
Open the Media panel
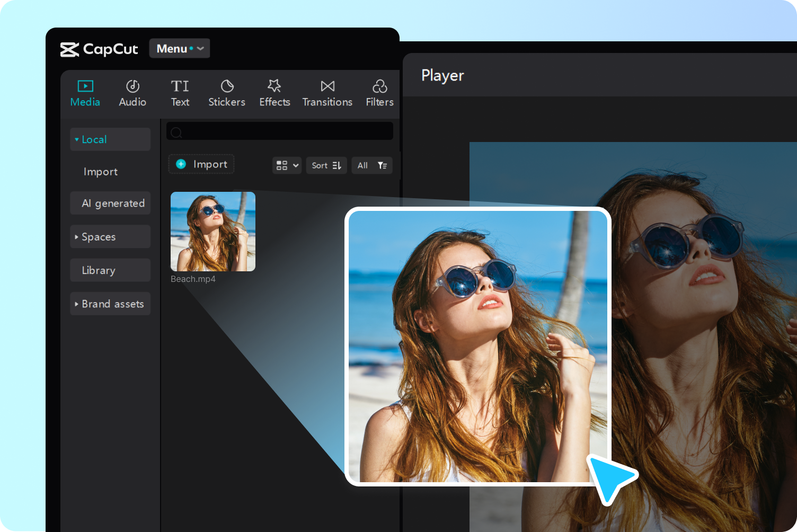coord(85,93)
